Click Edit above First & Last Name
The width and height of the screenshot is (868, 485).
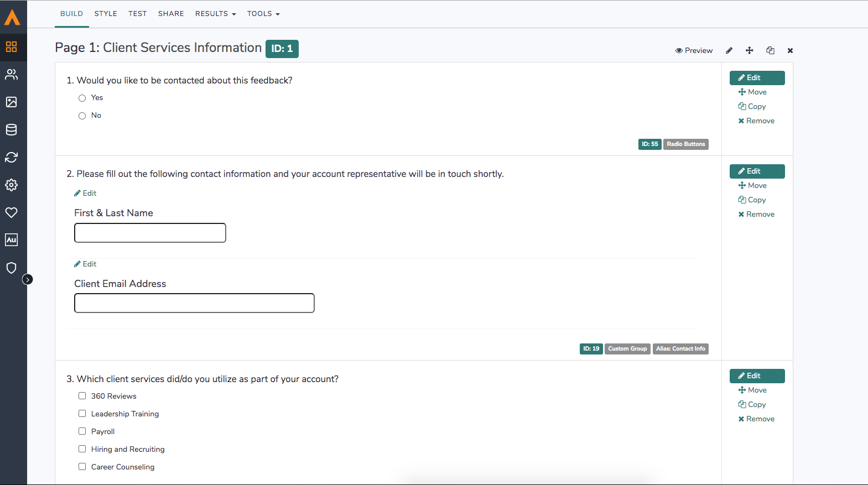click(85, 194)
